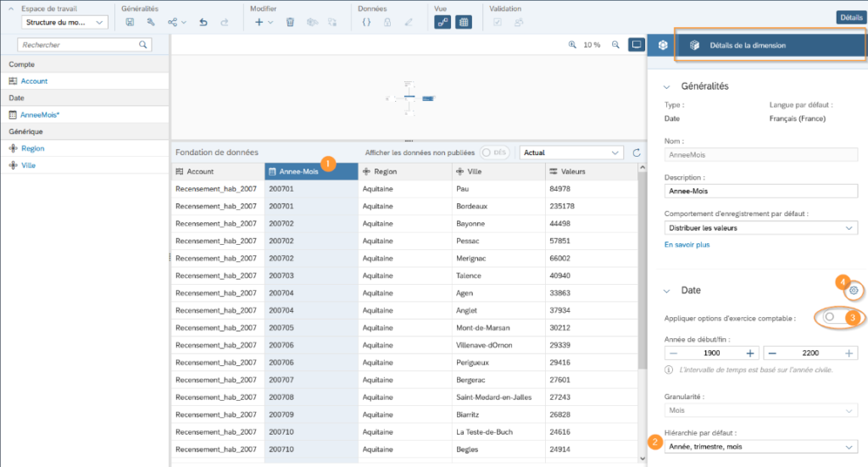Screen dimensions: 868x467
Task: Click the curly braces icon under Données
Action: pyautogui.click(x=366, y=22)
